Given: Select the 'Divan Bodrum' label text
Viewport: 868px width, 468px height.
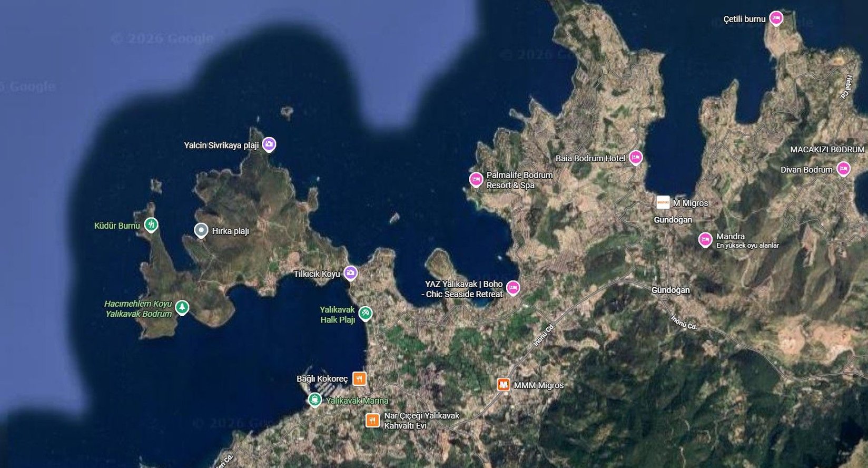Looking at the screenshot, I should (x=806, y=170).
